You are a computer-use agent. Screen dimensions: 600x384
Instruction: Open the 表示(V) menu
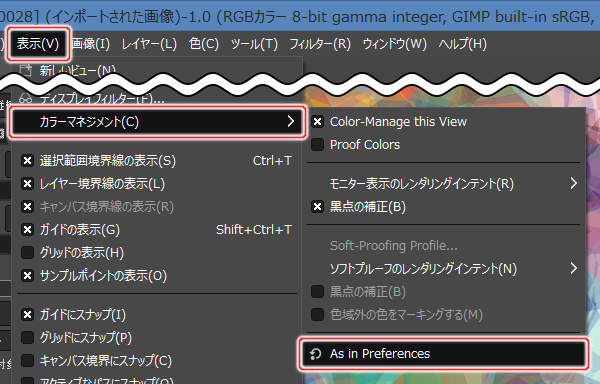(x=38, y=44)
